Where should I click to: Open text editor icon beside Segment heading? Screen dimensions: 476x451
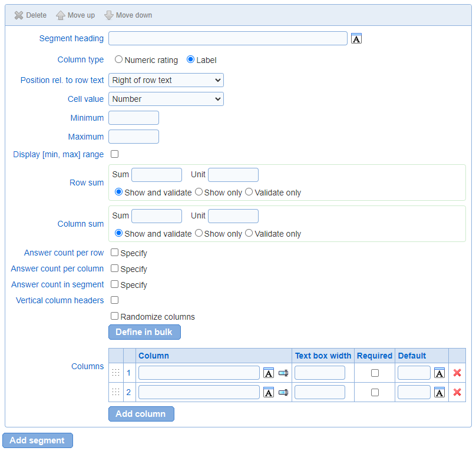point(356,38)
